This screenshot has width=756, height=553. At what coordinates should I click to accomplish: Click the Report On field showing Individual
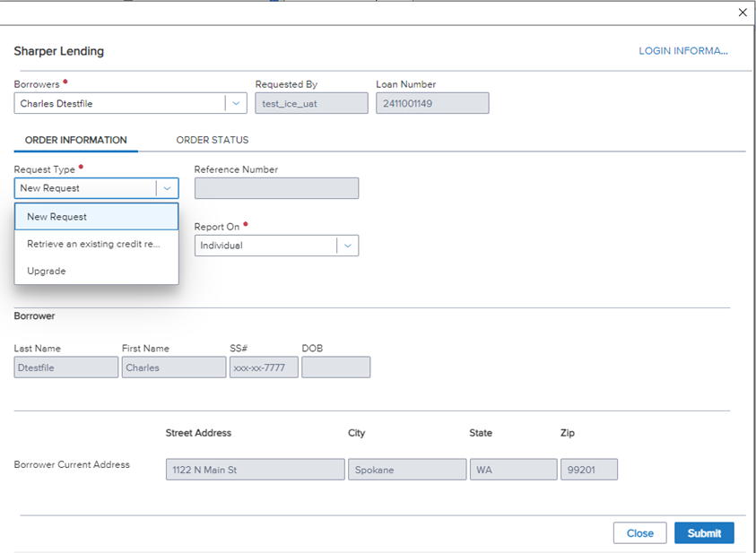click(x=276, y=246)
